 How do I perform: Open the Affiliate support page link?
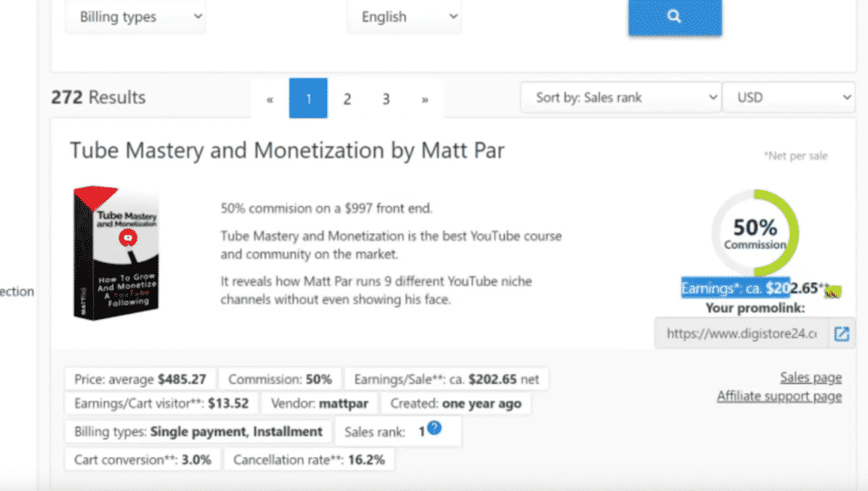(780, 396)
